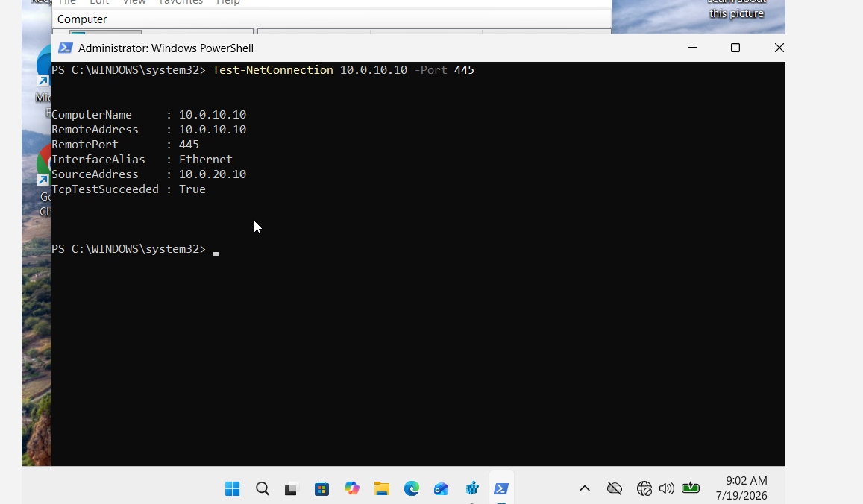863x504 pixels.
Task: Click the SourceAddress value 10.0.20.10
Action: (x=213, y=174)
